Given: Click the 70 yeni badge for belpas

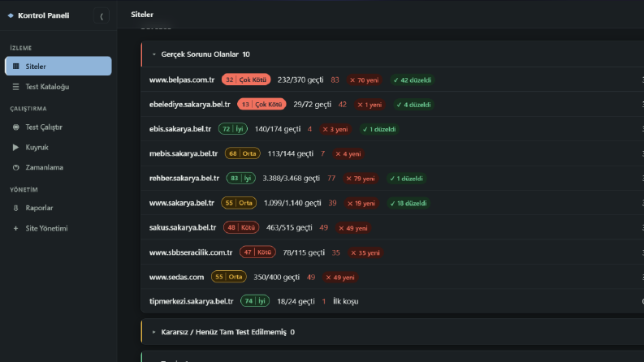Looking at the screenshot, I should [x=365, y=80].
